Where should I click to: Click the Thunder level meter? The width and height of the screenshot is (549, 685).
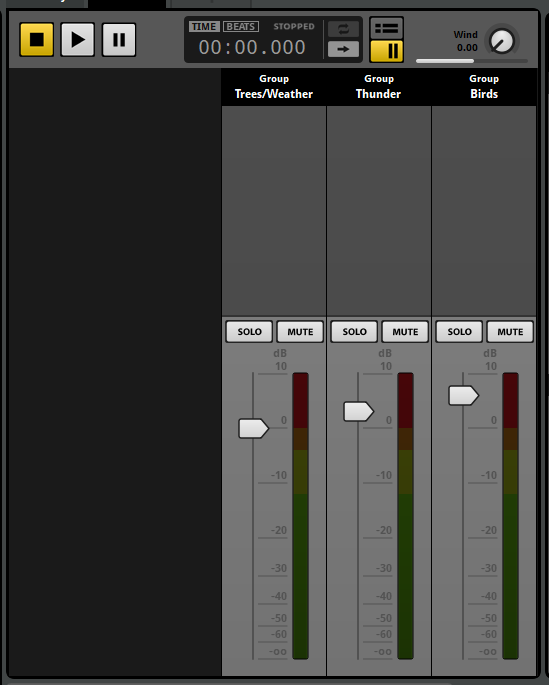click(x=405, y=515)
